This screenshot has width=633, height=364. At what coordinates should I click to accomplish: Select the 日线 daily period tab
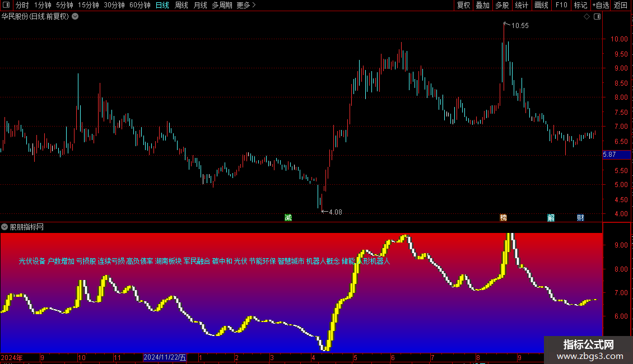click(x=162, y=5)
